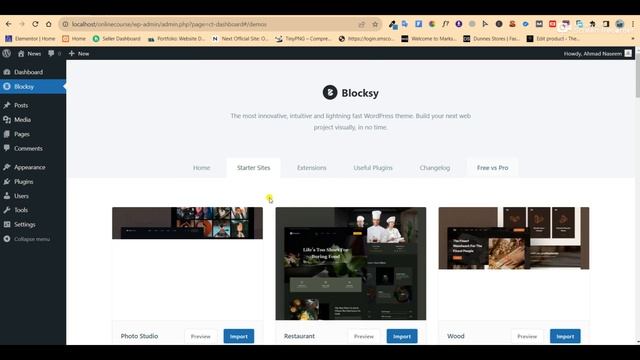Viewport: 640px width, 360px height.
Task: Click the browser forward arrow
Action: tap(22, 24)
